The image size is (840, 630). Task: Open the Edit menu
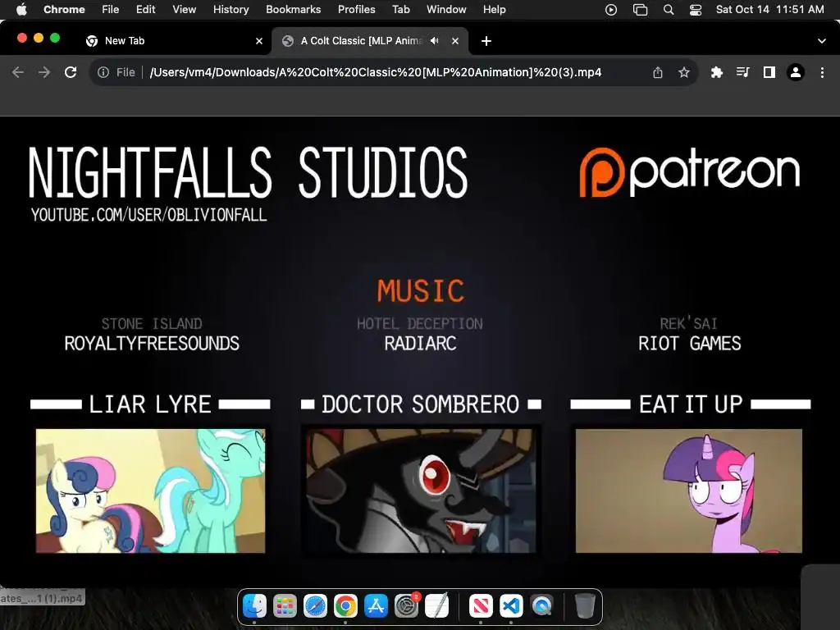(145, 10)
